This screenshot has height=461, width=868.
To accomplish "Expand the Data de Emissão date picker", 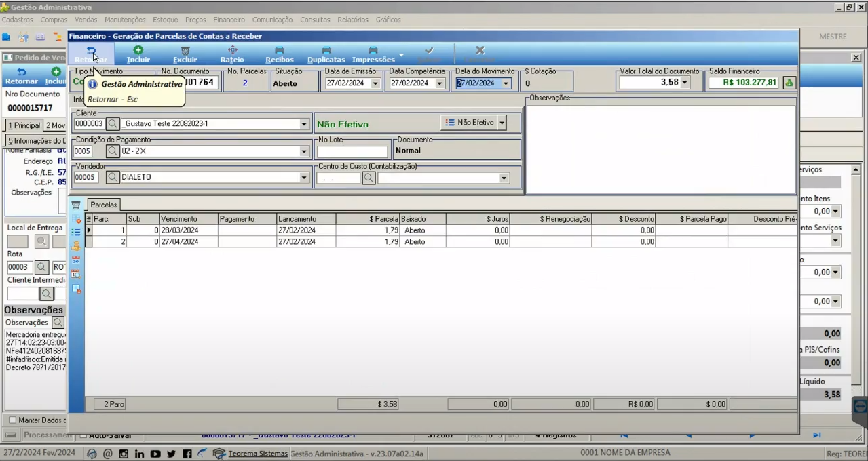I will point(375,83).
